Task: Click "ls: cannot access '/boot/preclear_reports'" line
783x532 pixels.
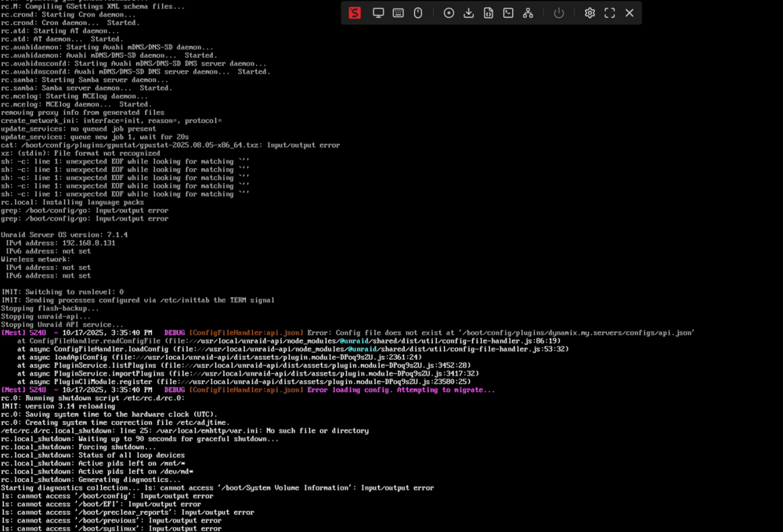Action: pyautogui.click(x=128, y=512)
